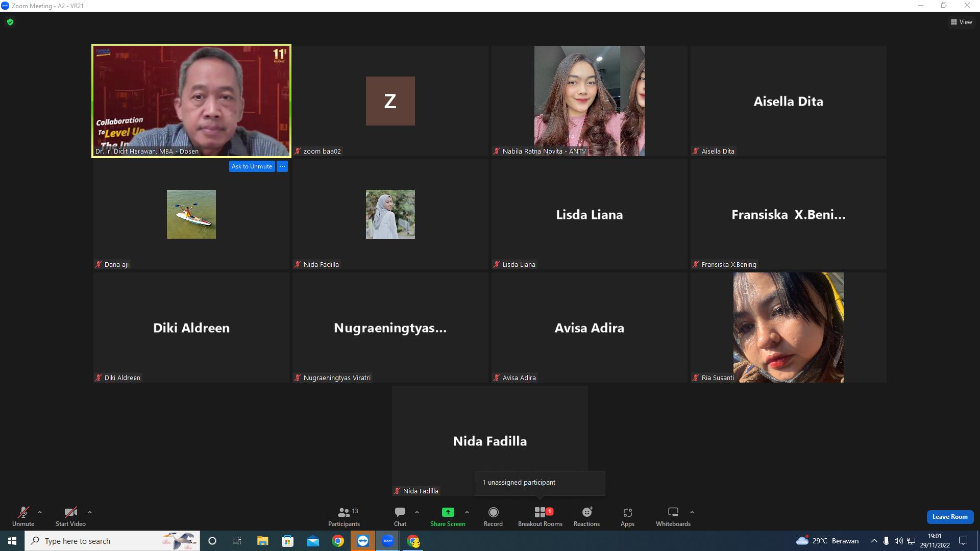Open Task View in the taskbar
This screenshot has height=551, width=980.
(x=237, y=541)
